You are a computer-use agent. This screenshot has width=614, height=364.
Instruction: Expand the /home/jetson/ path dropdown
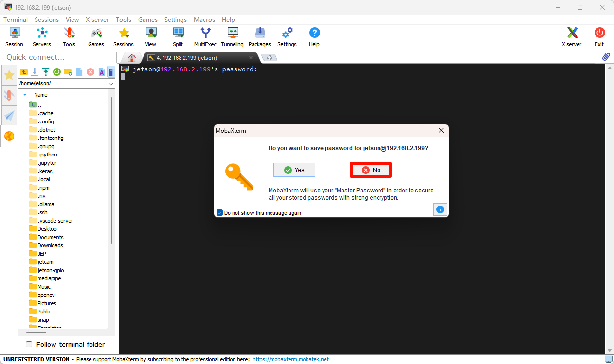pos(111,84)
